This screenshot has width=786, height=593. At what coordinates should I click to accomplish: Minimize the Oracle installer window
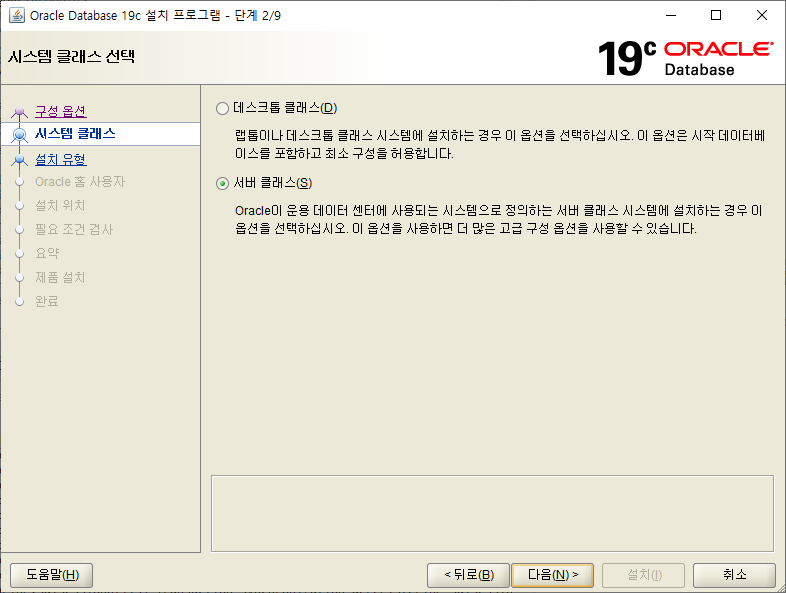click(671, 15)
